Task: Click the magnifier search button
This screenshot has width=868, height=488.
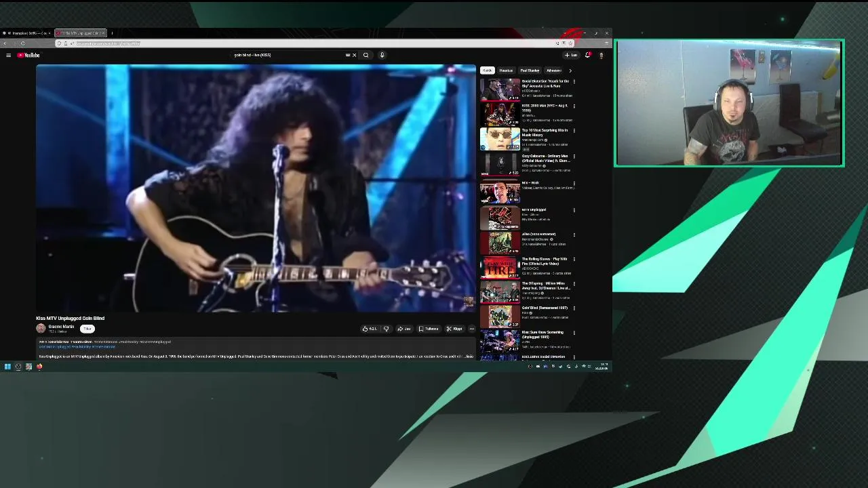Action: 366,55
